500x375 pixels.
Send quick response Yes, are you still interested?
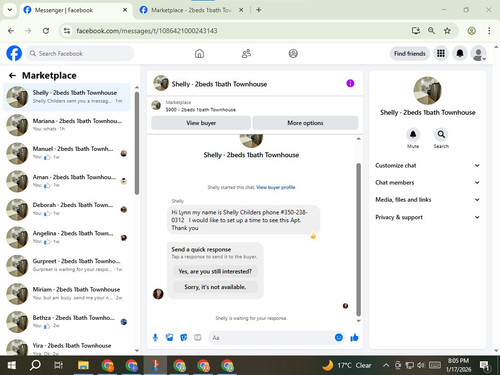point(215,271)
